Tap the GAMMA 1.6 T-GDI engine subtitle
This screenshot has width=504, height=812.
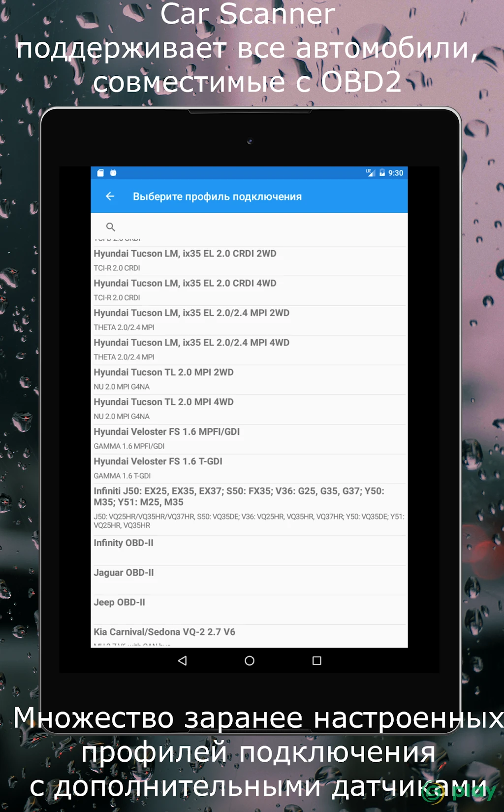(122, 476)
